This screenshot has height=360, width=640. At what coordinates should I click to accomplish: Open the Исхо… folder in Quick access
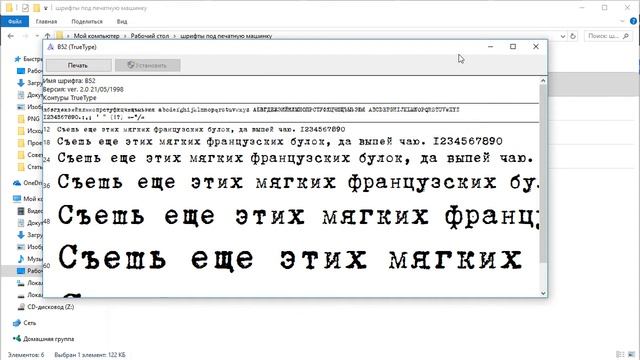click(x=29, y=131)
